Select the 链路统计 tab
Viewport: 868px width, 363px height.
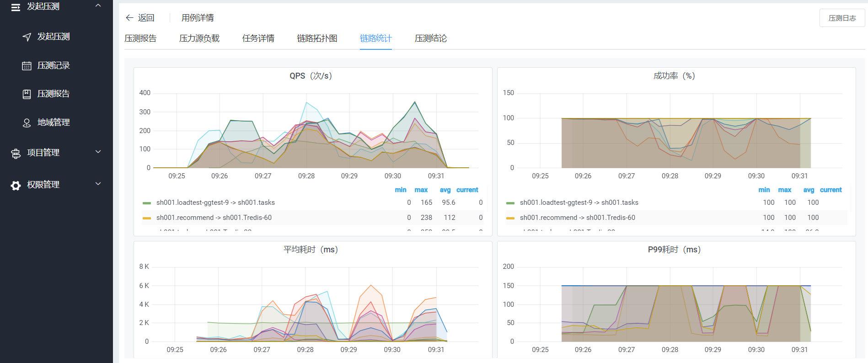pos(376,38)
